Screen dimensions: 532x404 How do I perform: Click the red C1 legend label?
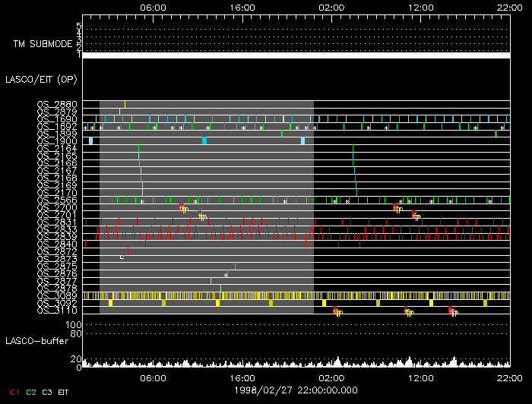tap(14, 392)
